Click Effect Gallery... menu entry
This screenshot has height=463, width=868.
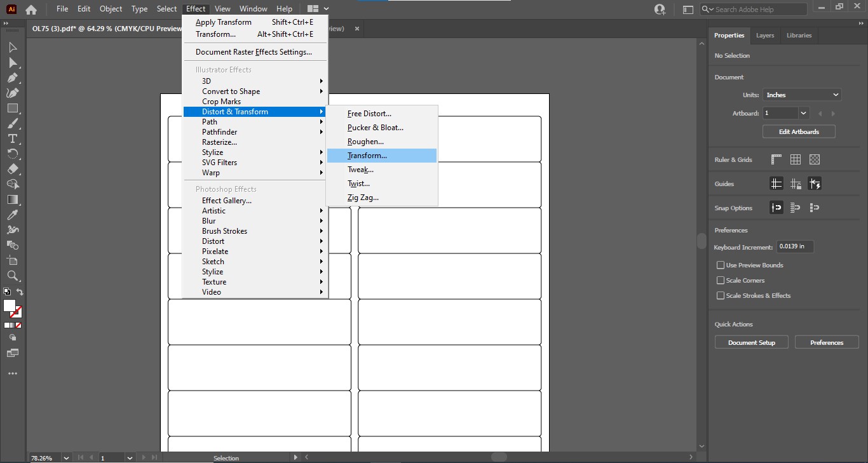pyautogui.click(x=255, y=201)
